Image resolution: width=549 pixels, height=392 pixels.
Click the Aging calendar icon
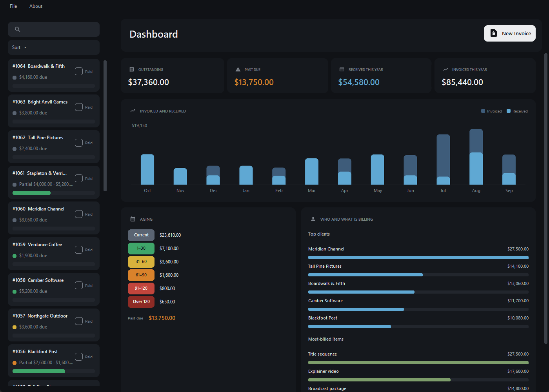tap(133, 219)
